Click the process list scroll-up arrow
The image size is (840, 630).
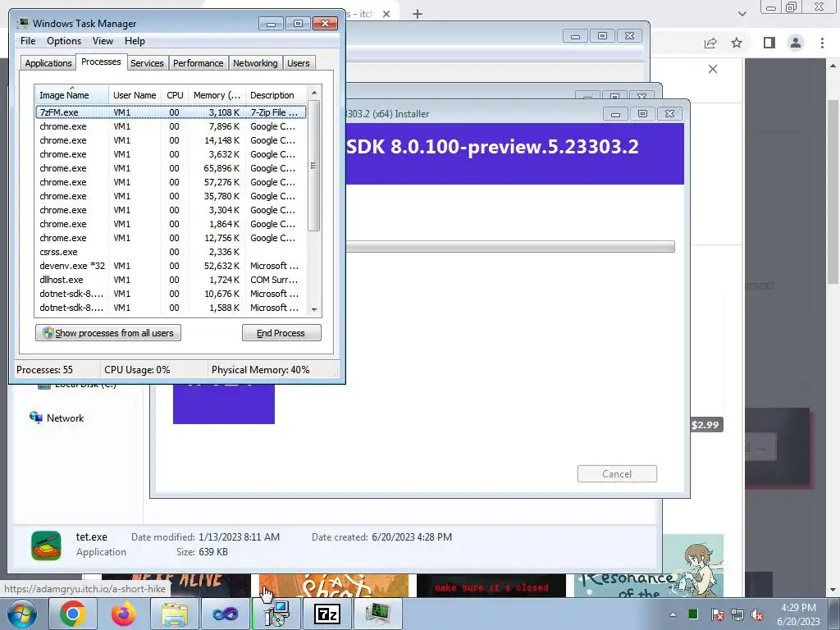314,93
